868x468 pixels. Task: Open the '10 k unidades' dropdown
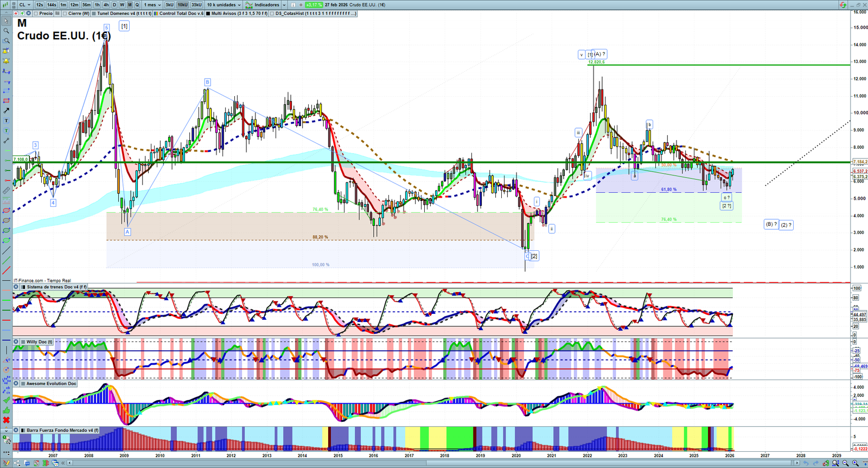224,4
